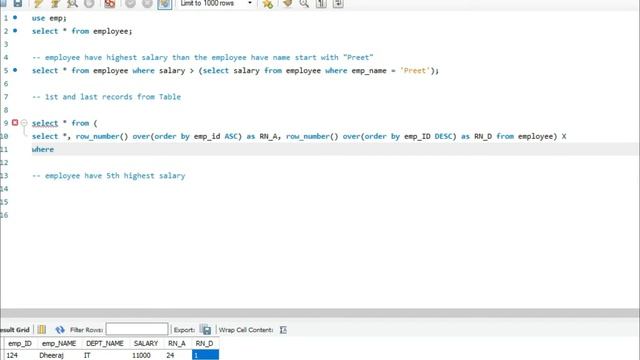640x360 pixels.
Task: Place cursor after 'where' on line 11
Action: (x=55, y=149)
